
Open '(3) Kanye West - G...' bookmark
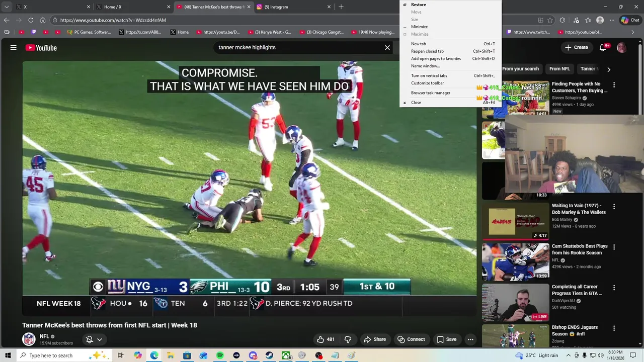tap(269, 32)
